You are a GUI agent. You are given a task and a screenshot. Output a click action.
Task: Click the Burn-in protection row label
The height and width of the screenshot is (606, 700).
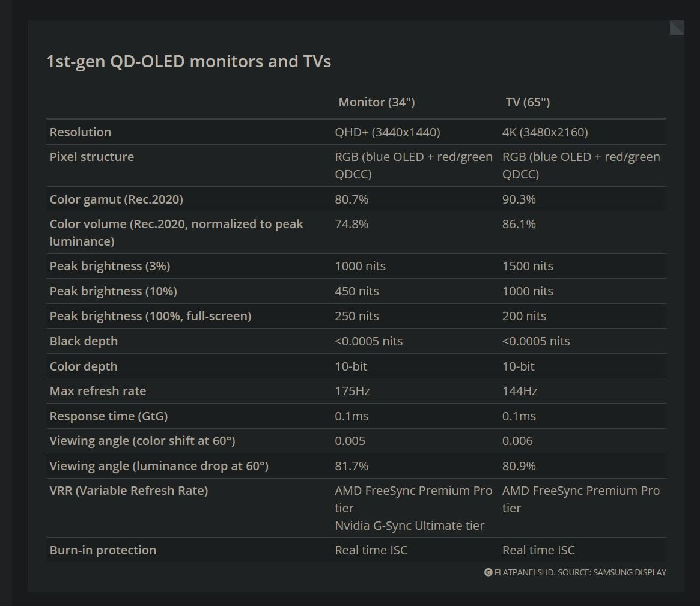(x=103, y=550)
